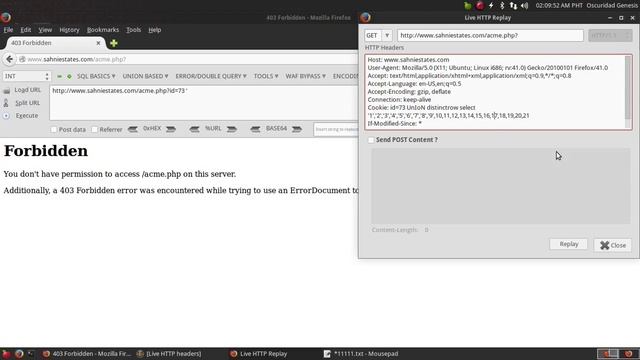Click the Oscuridad Genesis user menu

[x=612, y=5]
